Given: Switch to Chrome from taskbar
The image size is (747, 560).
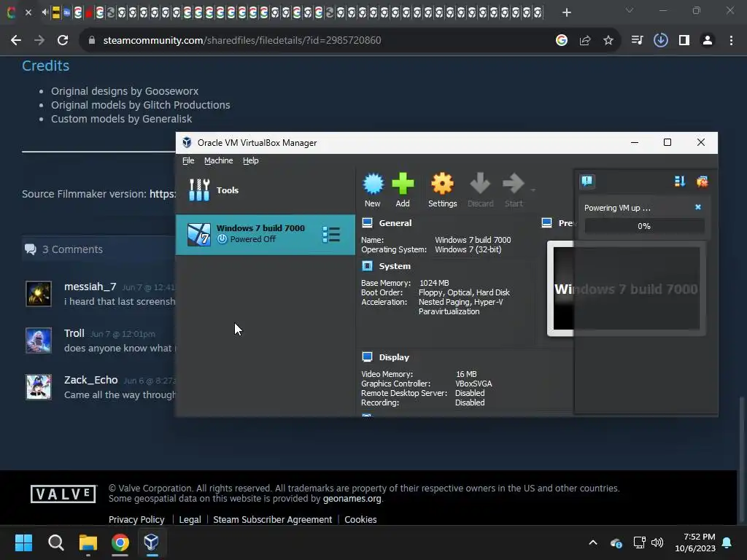Looking at the screenshot, I should pos(120,542).
